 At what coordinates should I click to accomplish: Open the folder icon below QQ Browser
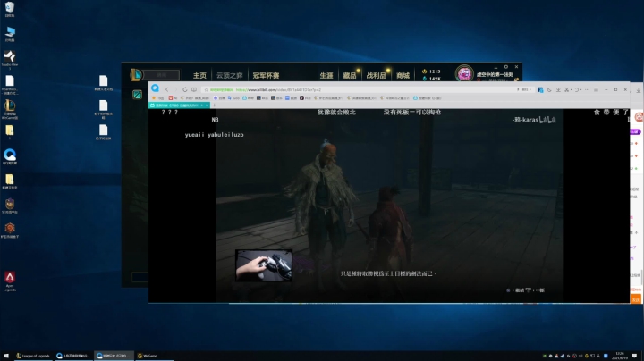pos(10,180)
